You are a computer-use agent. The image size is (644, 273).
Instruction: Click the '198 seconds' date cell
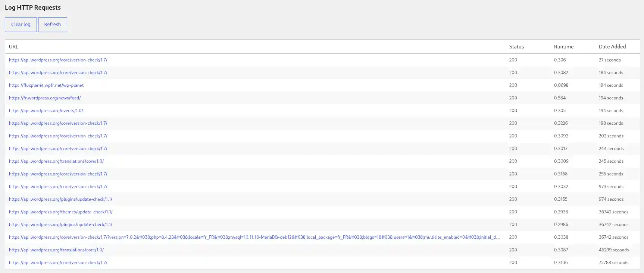pyautogui.click(x=611, y=123)
